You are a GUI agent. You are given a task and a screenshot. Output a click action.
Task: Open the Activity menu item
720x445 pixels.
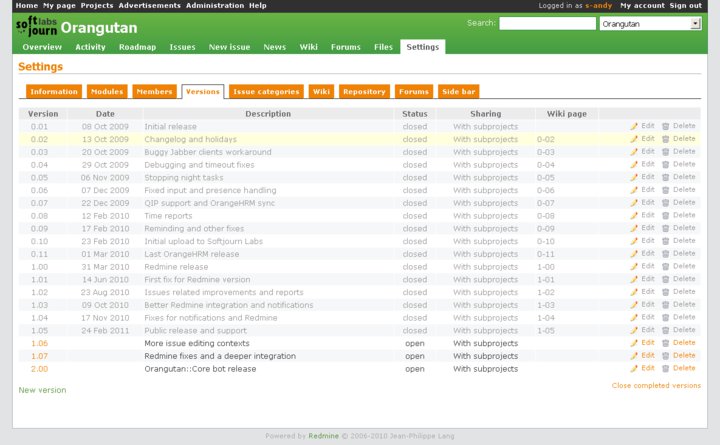coord(90,47)
